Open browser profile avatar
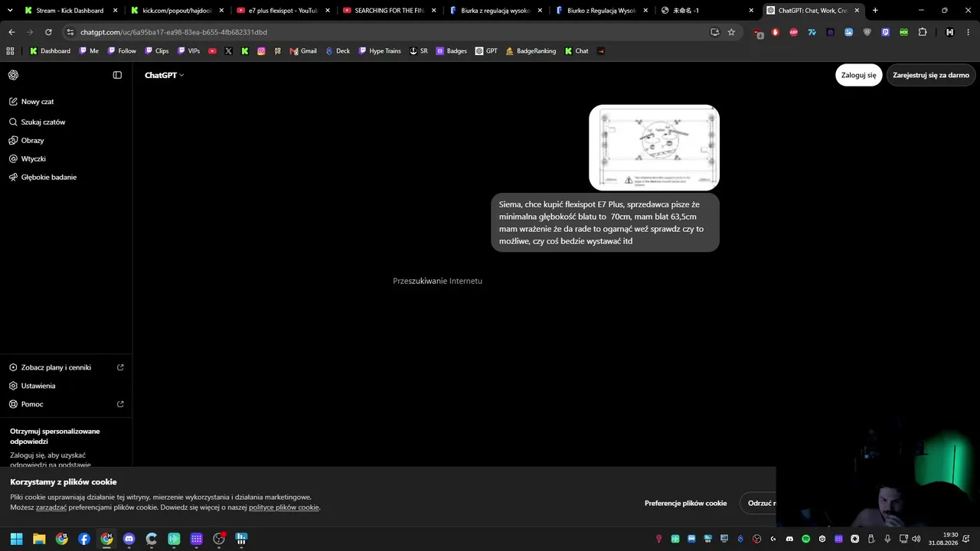 (x=950, y=32)
